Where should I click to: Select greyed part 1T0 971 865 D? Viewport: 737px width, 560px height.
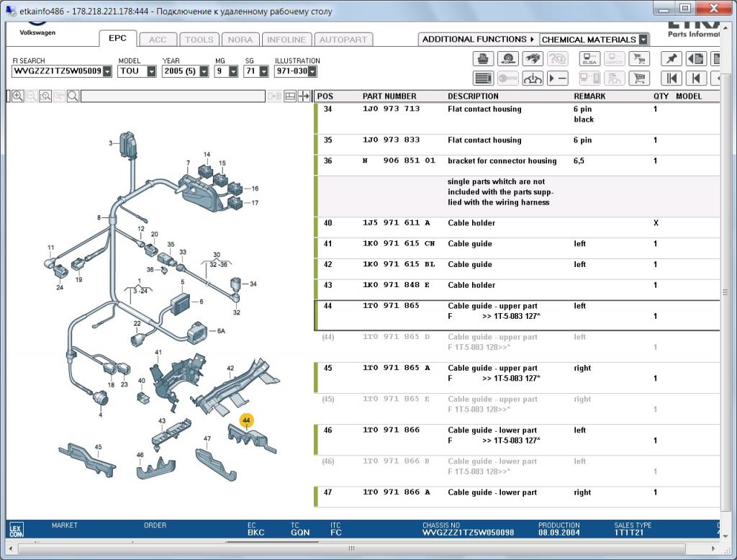click(397, 337)
